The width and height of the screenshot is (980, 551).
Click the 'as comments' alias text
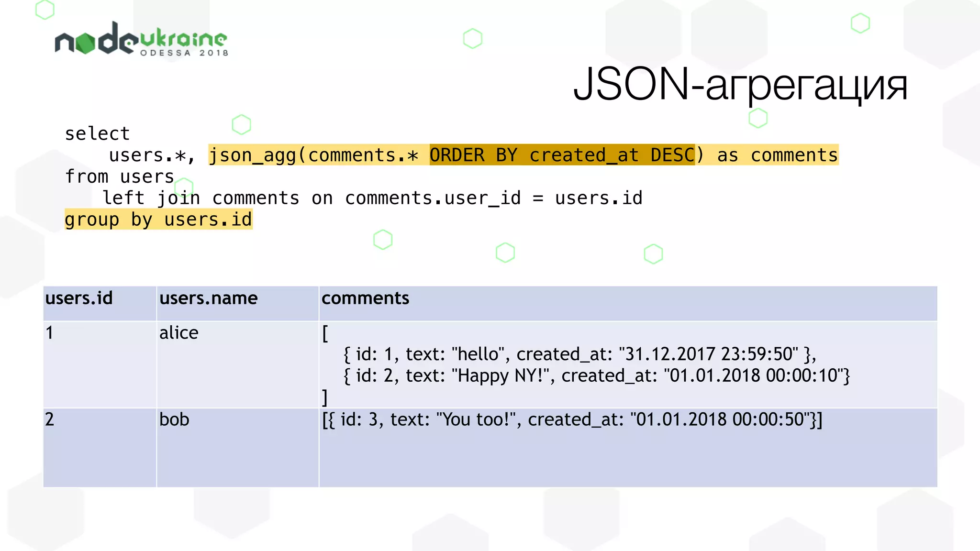(x=778, y=155)
